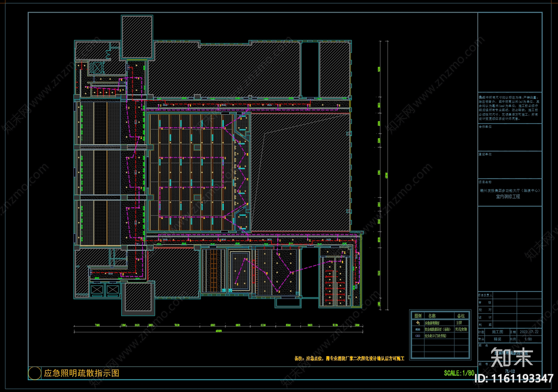Click the notes paragraph beginning 注:
Screen dimensions: 558x392
coord(508,108)
